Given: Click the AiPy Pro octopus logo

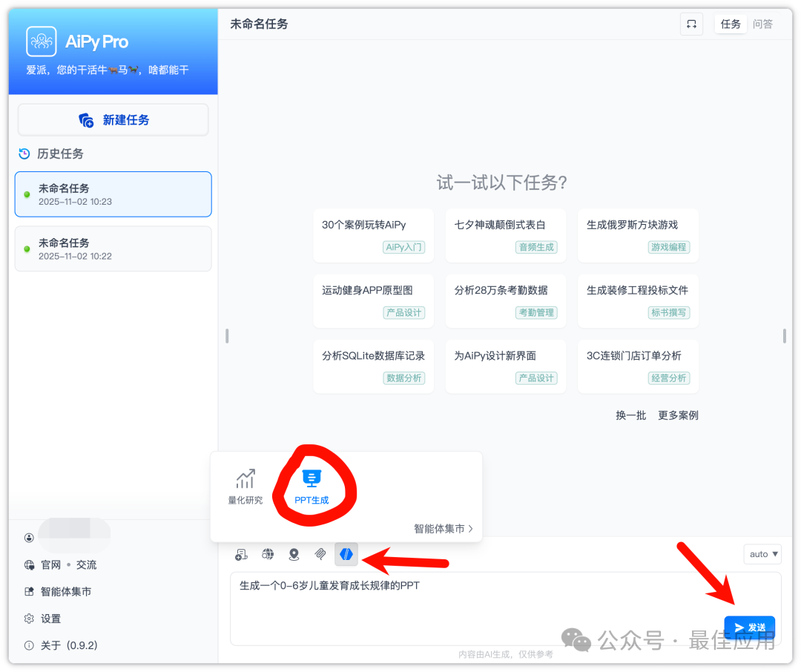Looking at the screenshot, I should point(41,41).
